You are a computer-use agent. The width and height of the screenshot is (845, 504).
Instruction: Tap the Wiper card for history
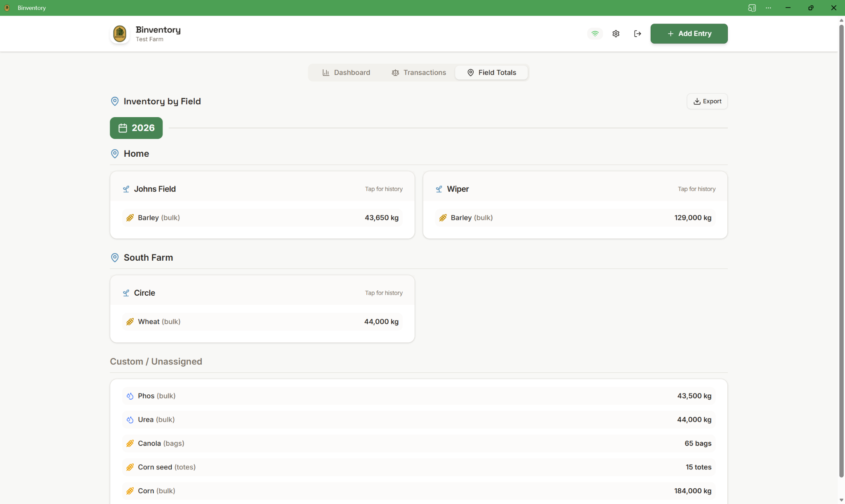[x=575, y=189]
